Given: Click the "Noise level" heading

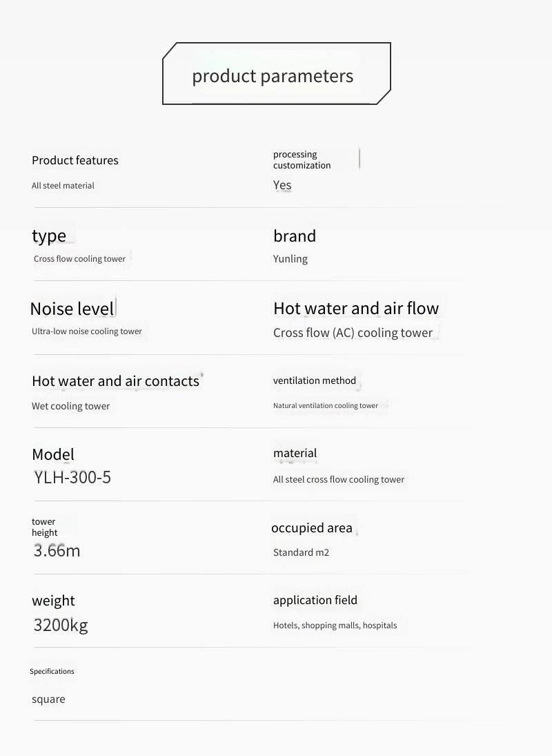Looking at the screenshot, I should click(x=72, y=309).
